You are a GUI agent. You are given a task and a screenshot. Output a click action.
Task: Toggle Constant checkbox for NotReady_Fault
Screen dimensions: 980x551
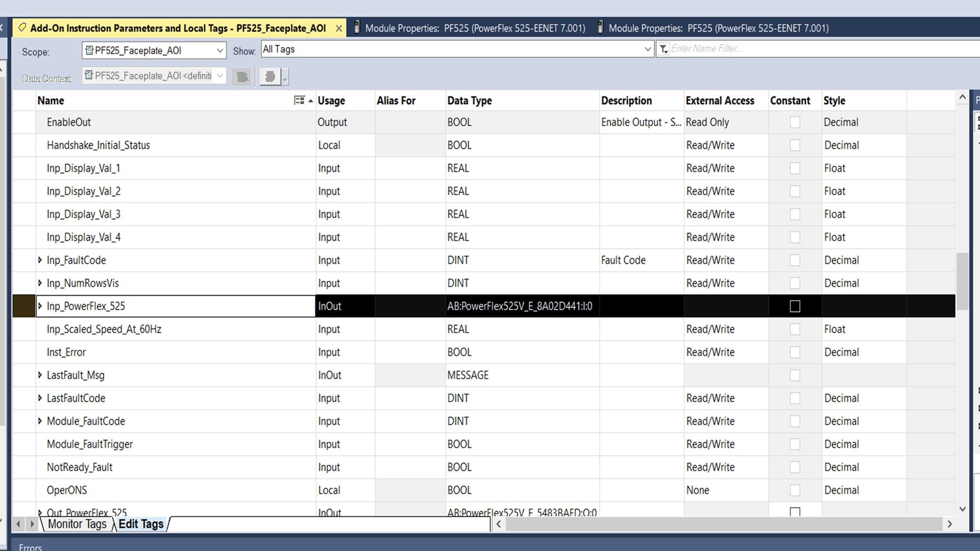click(795, 467)
